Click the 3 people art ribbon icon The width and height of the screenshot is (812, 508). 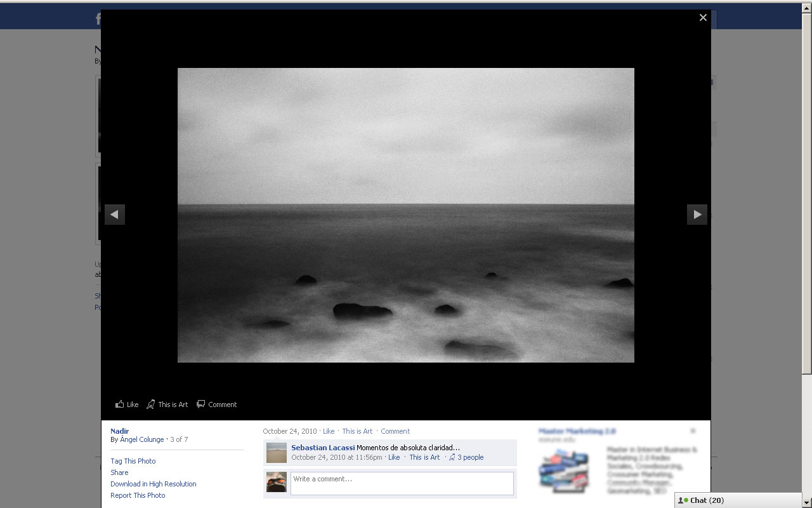tap(452, 457)
